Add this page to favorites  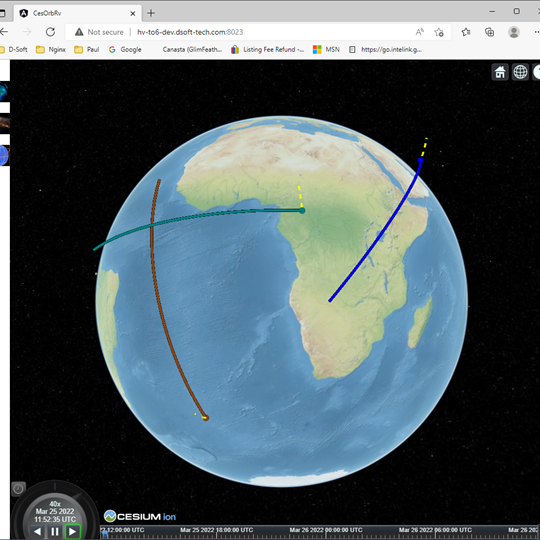pos(439,32)
